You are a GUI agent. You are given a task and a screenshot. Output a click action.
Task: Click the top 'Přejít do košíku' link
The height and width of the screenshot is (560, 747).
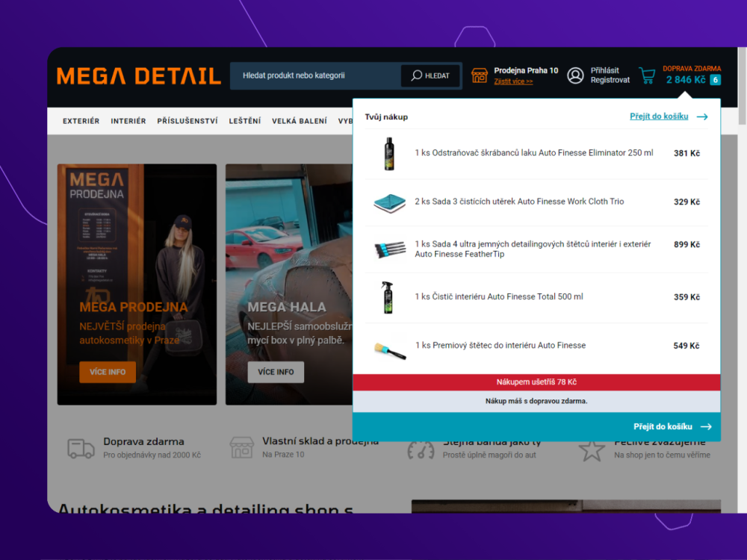click(x=668, y=116)
